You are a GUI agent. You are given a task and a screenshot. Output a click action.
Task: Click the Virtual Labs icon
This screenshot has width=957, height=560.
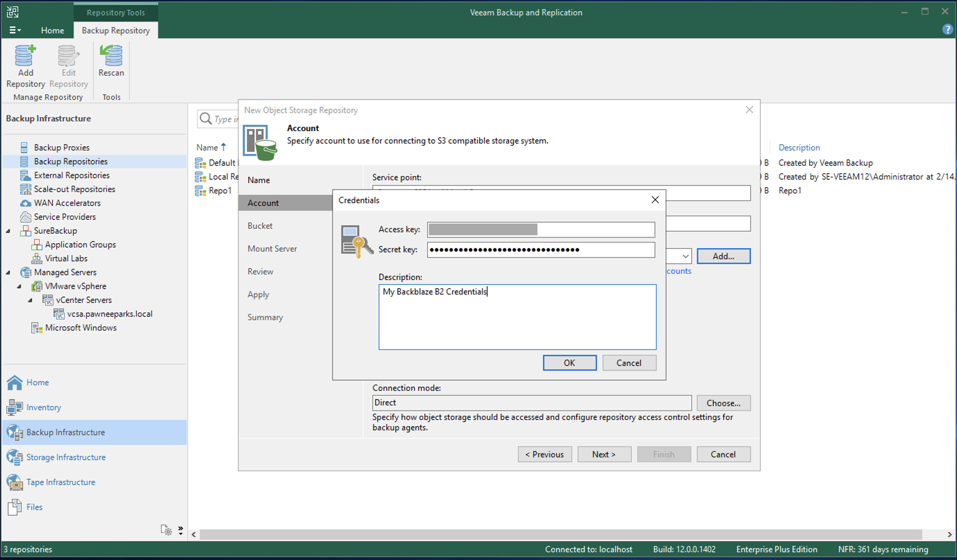click(36, 259)
